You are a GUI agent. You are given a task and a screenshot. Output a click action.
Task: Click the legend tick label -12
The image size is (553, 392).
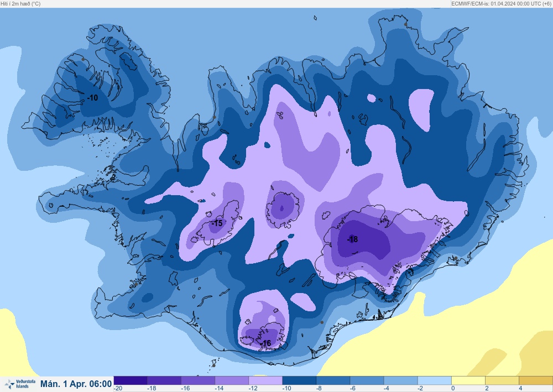(x=253, y=389)
